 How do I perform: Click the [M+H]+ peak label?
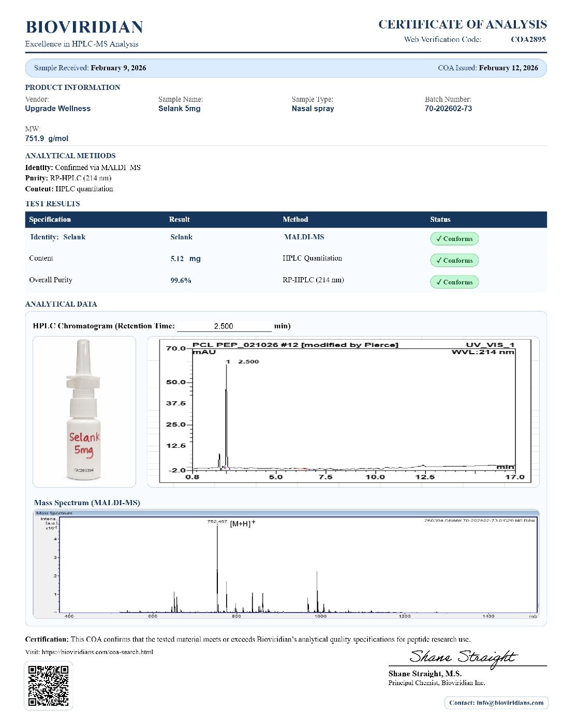242,523
